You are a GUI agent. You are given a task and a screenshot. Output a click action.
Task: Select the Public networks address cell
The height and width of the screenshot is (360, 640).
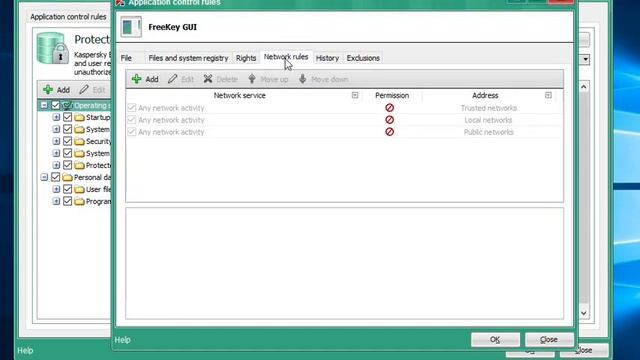(489, 132)
